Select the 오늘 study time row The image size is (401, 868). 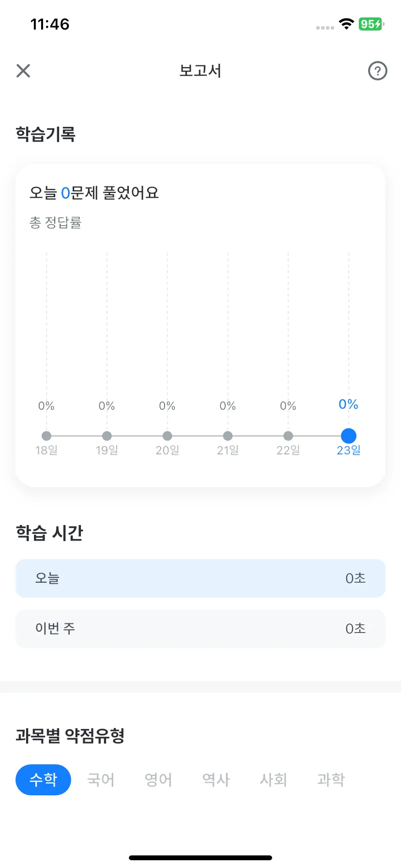pyautogui.click(x=200, y=578)
